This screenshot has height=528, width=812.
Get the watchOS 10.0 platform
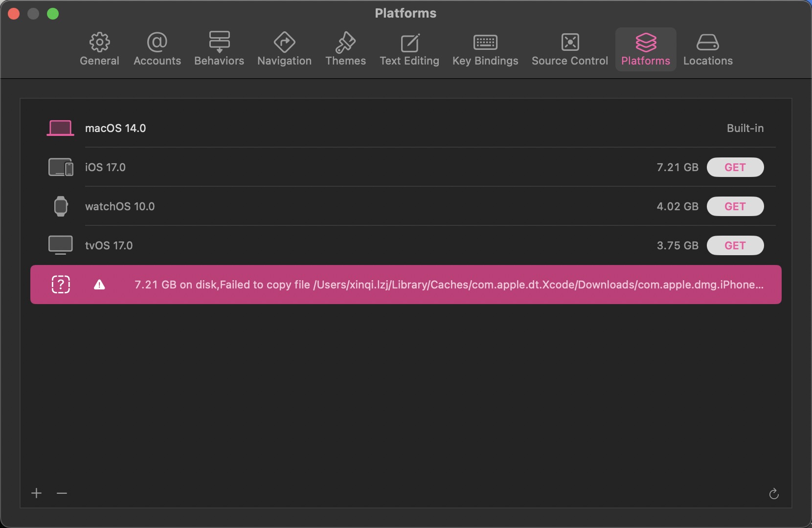(x=735, y=206)
